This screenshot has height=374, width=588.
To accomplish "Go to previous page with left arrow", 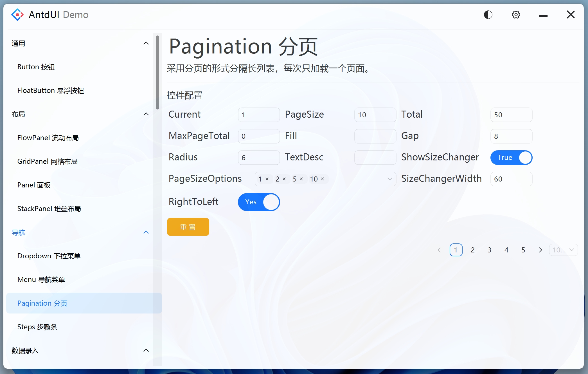I will 439,250.
